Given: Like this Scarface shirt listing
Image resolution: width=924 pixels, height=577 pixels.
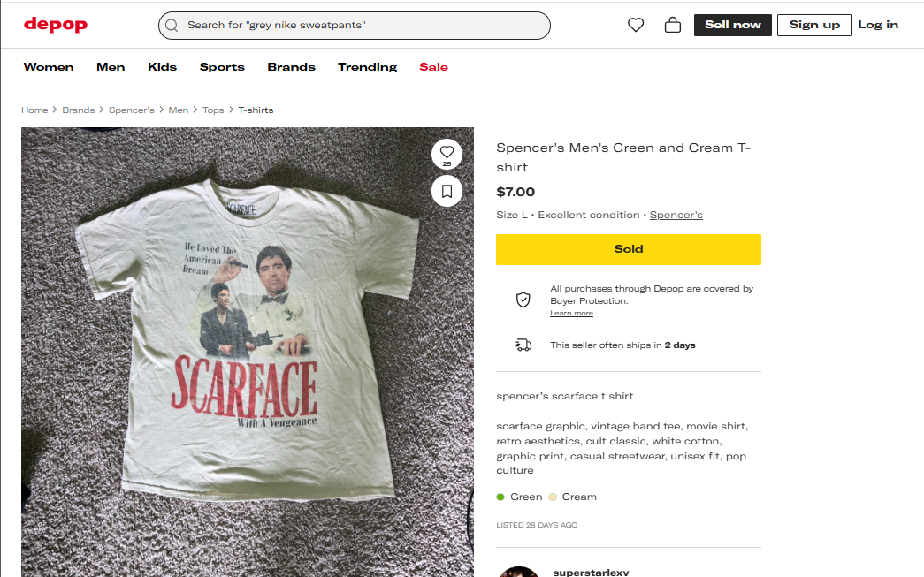Looking at the screenshot, I should (447, 152).
